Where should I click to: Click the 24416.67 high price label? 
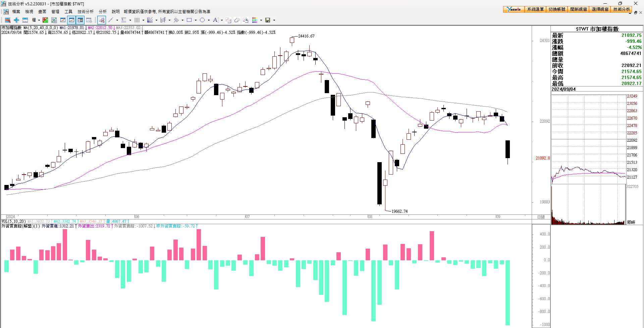[x=306, y=36]
